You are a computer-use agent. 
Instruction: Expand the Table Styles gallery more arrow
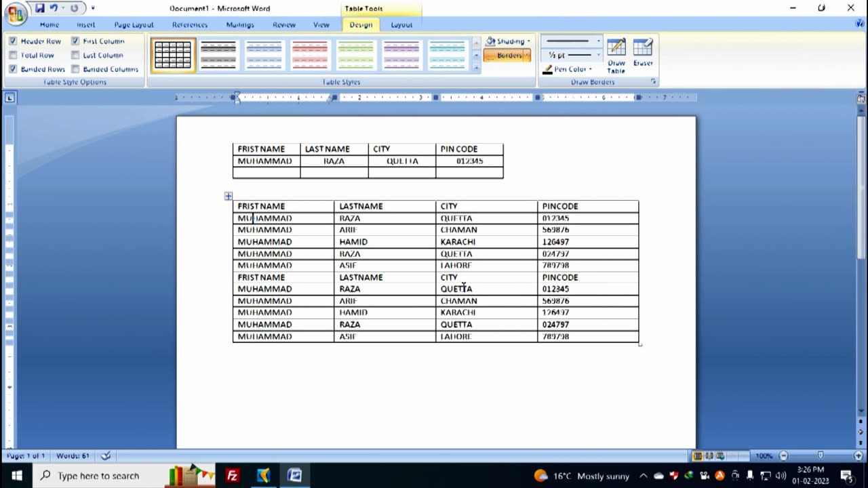pyautogui.click(x=476, y=68)
